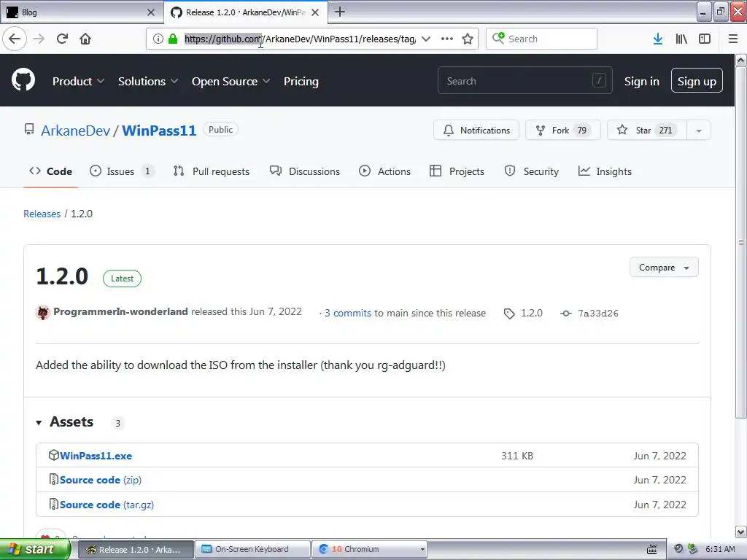The height and width of the screenshot is (560, 747).
Task: Close the Blog tab
Action: [x=151, y=12]
